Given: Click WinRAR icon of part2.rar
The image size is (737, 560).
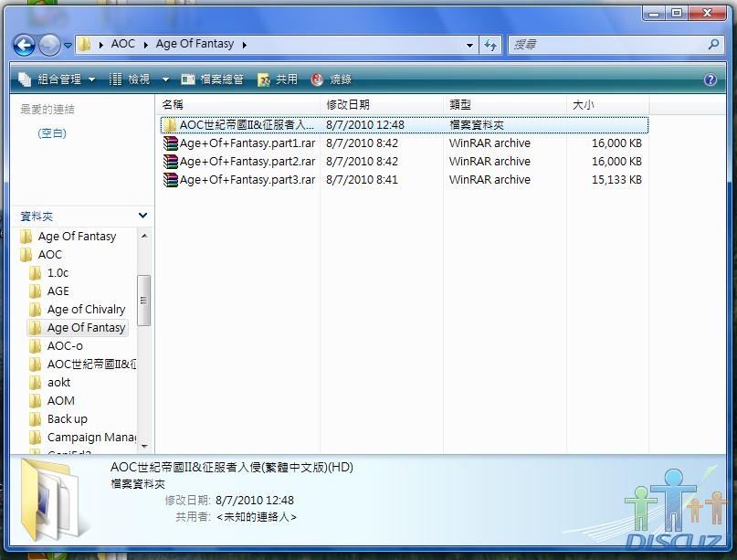Looking at the screenshot, I should tap(170, 162).
